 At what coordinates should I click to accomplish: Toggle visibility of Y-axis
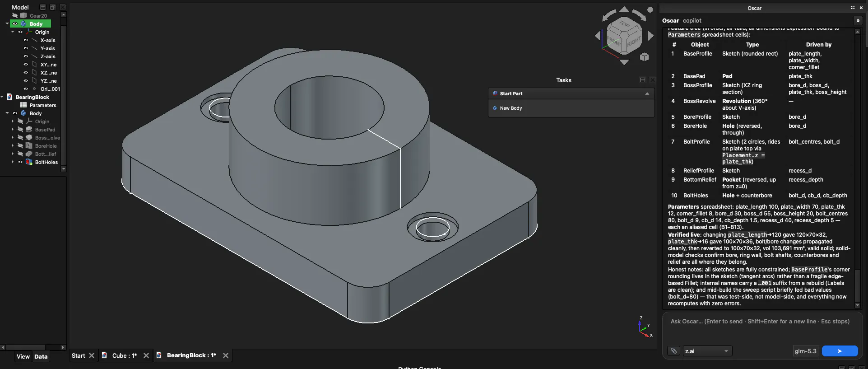click(26, 48)
